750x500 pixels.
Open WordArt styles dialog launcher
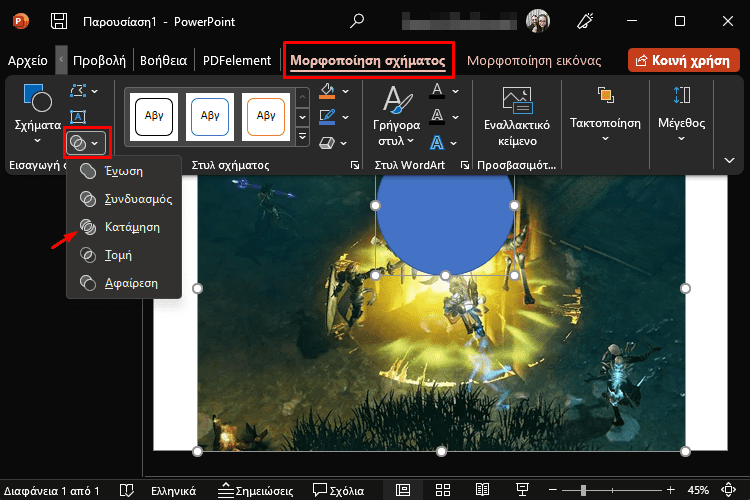[x=464, y=165]
